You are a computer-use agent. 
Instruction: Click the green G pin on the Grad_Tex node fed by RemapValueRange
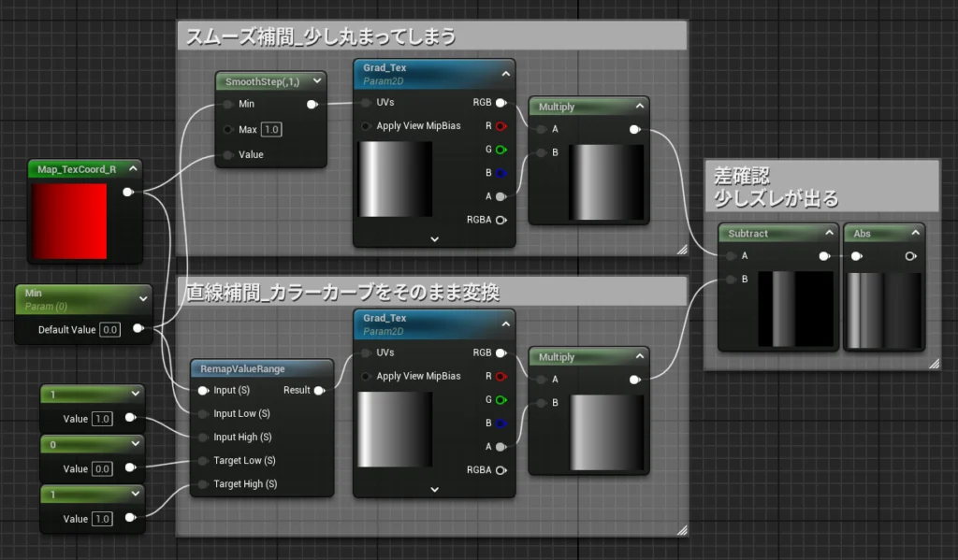coord(501,400)
